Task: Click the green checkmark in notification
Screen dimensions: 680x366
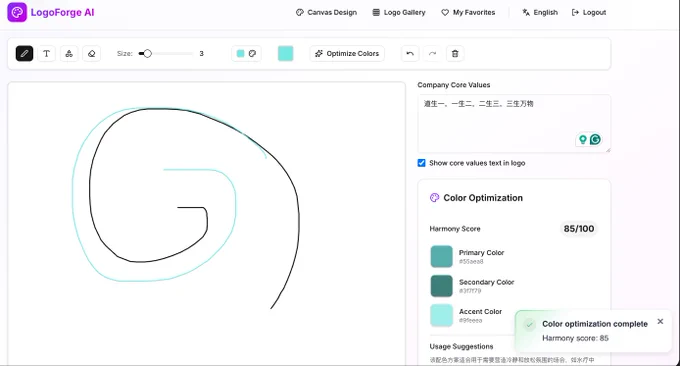Action: (529, 324)
